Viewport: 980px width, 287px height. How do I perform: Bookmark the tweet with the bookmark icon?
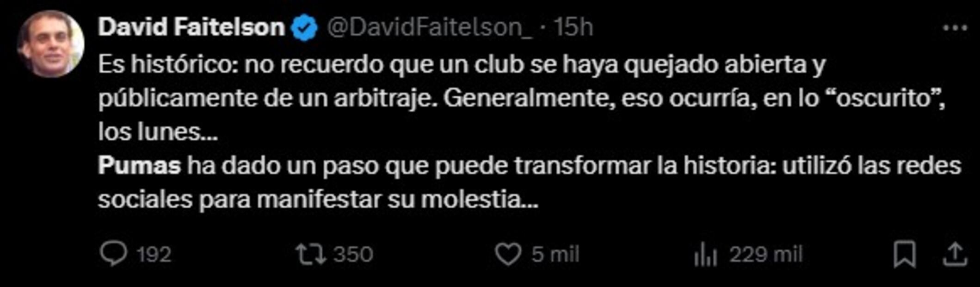point(905,254)
